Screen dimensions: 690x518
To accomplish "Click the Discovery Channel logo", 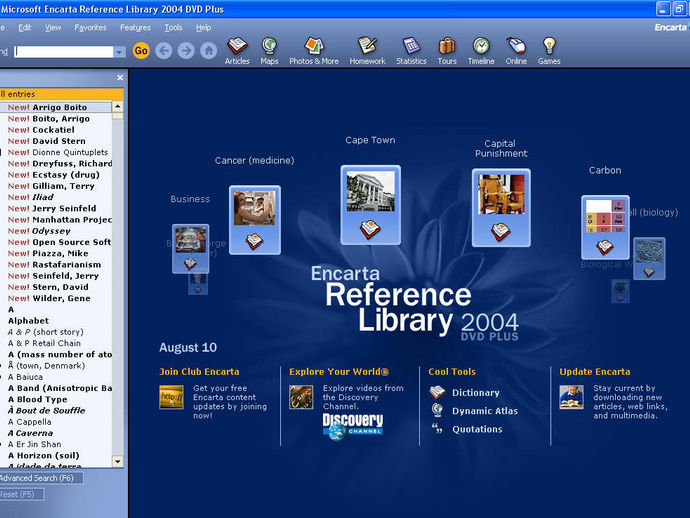I will point(353,427).
